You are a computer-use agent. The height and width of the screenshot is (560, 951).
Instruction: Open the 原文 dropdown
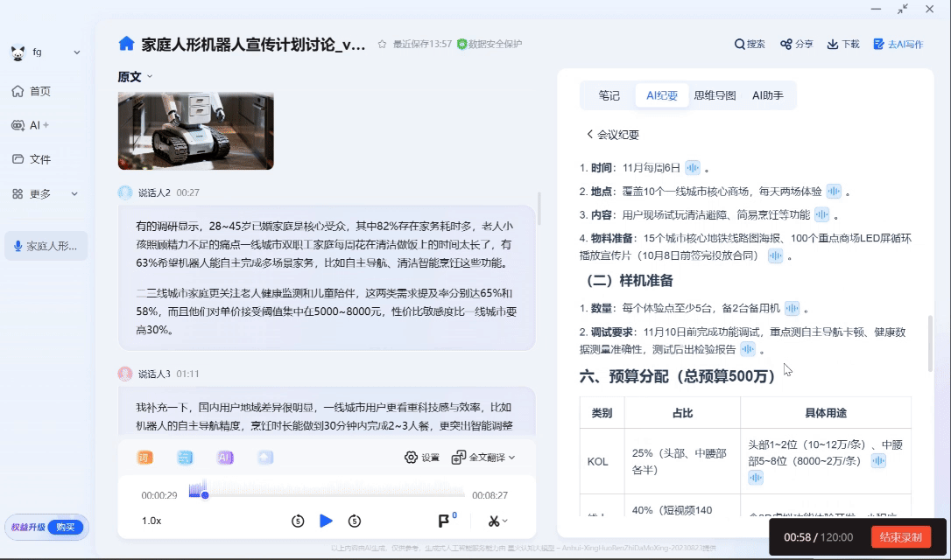pos(132,76)
